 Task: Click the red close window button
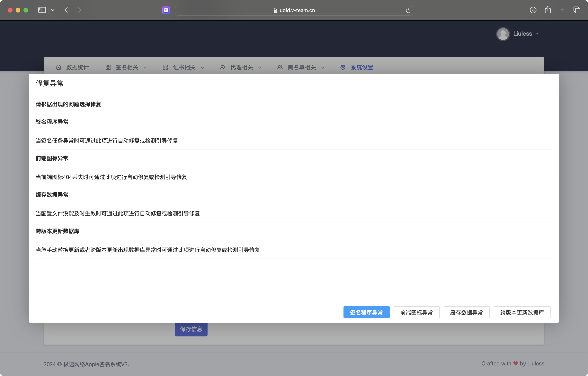coord(10,10)
